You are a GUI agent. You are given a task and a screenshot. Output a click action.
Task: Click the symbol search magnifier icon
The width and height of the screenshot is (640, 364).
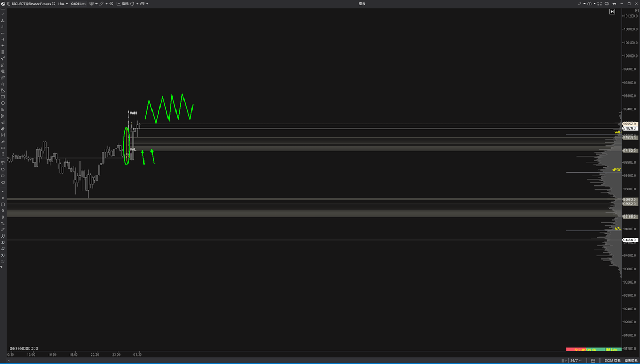(x=54, y=4)
